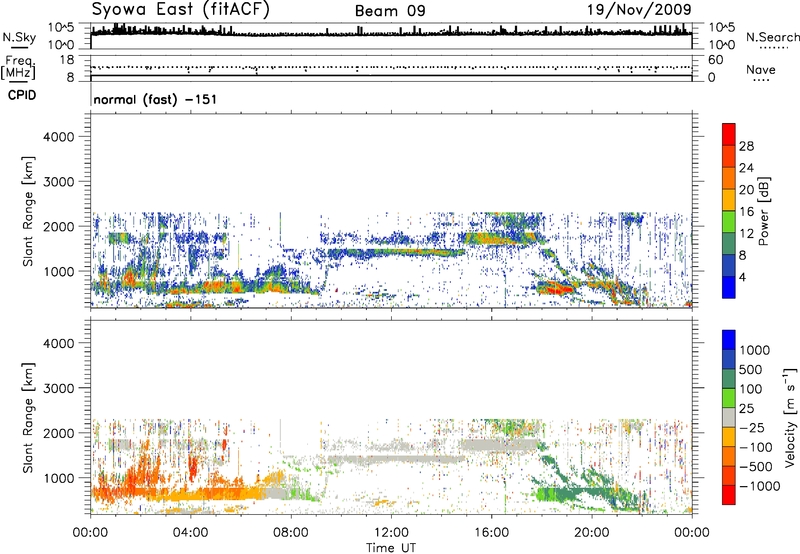Image resolution: width=800 pixels, height=554 pixels.
Task: Click the 'Syowa East (fitACF)' title
Action: point(181,9)
